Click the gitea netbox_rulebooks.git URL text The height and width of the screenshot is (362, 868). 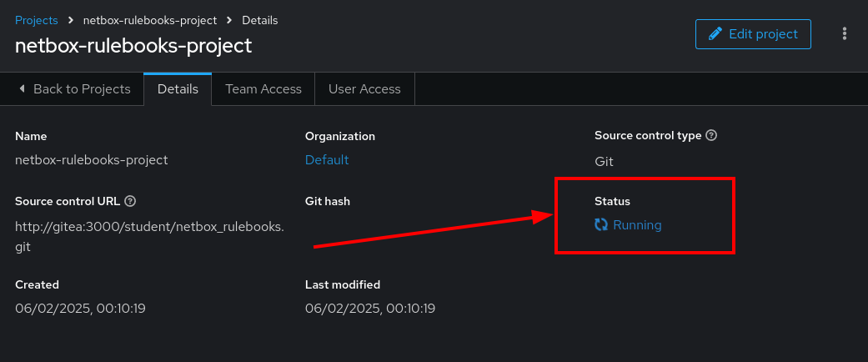(x=150, y=236)
